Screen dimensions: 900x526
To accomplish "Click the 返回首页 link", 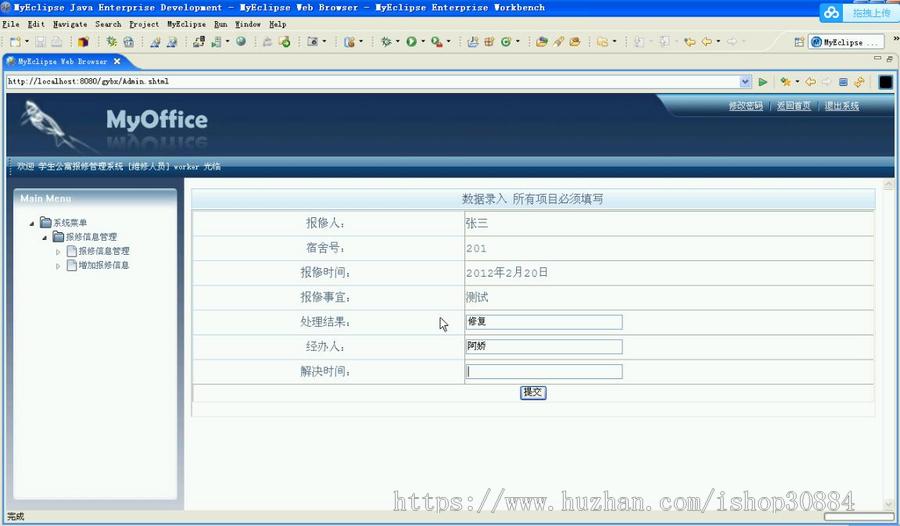I will (x=794, y=106).
